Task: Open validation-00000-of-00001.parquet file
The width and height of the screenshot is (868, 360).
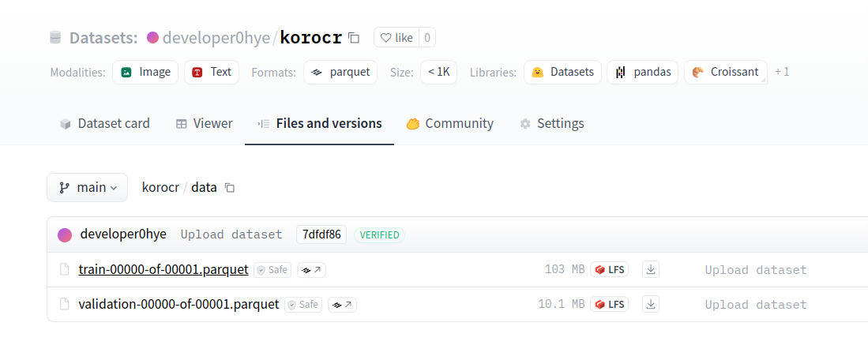Action: pyautogui.click(x=178, y=304)
